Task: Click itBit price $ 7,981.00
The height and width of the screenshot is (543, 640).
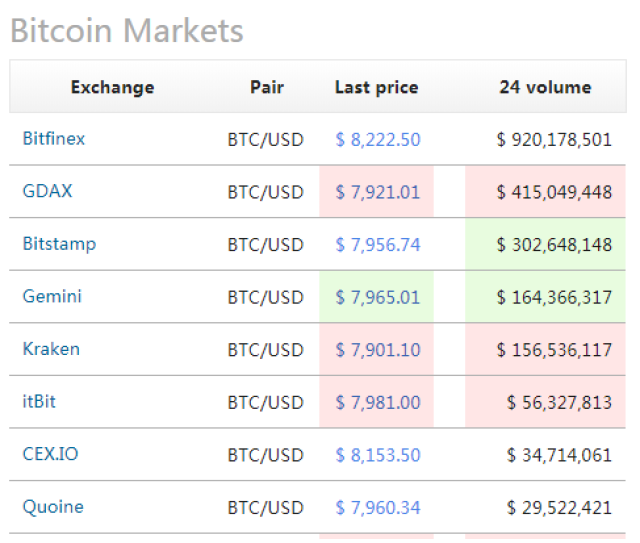Action: [x=378, y=403]
